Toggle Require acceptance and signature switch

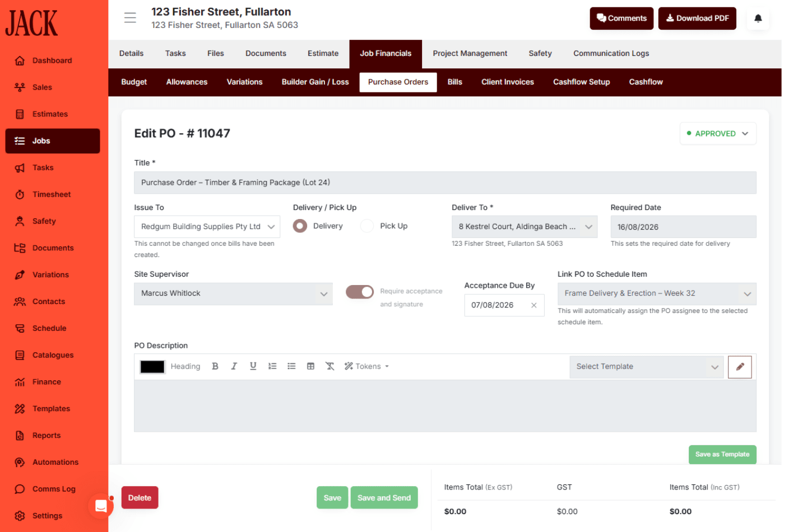point(360,292)
